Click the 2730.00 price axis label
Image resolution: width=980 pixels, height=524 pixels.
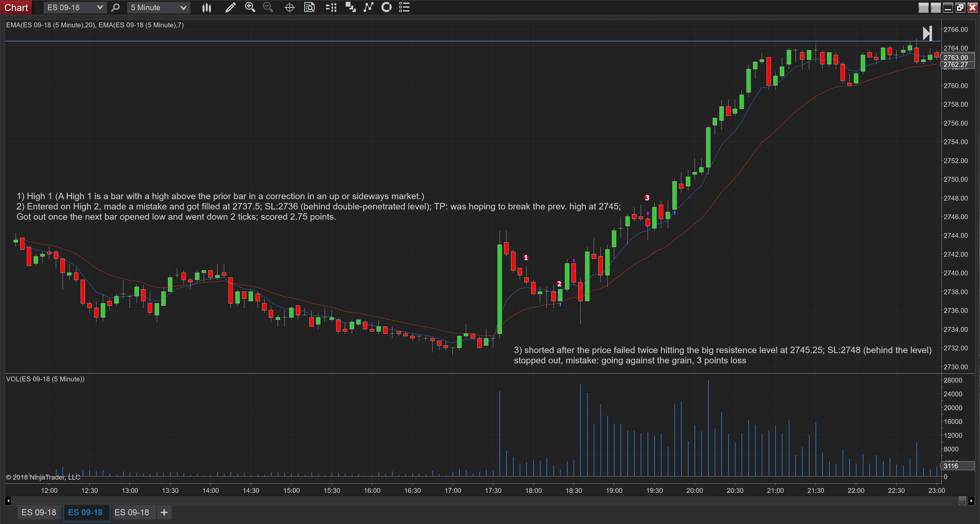pyautogui.click(x=956, y=367)
